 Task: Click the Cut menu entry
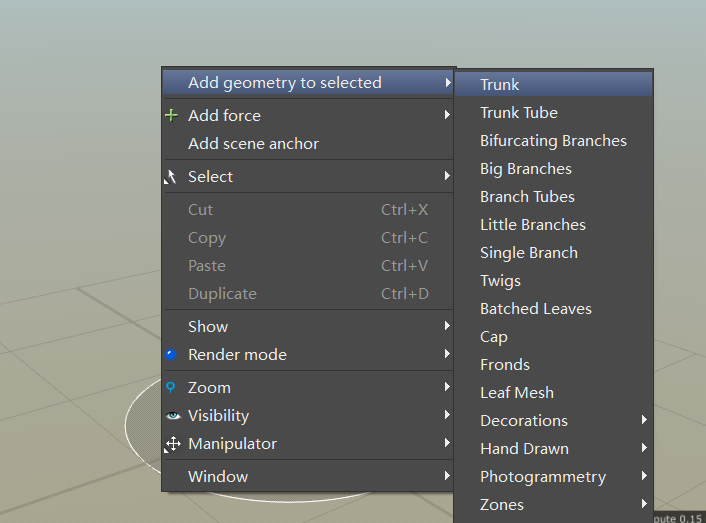[308, 210]
